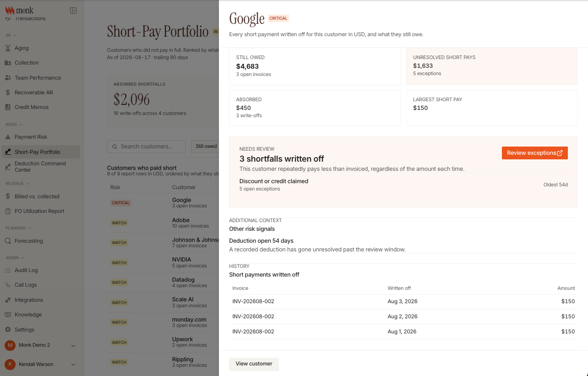Click the Payment Risk warning icon
This screenshot has width=588, height=376.
coord(8,137)
